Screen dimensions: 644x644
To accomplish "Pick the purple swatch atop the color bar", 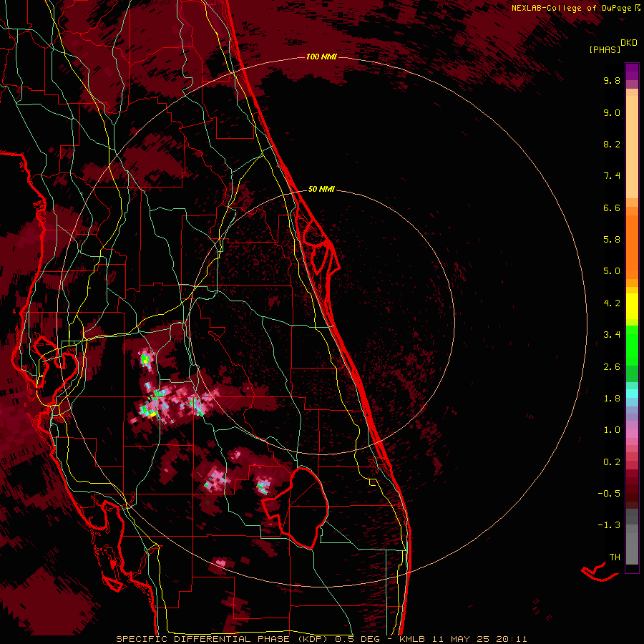I will (632, 72).
